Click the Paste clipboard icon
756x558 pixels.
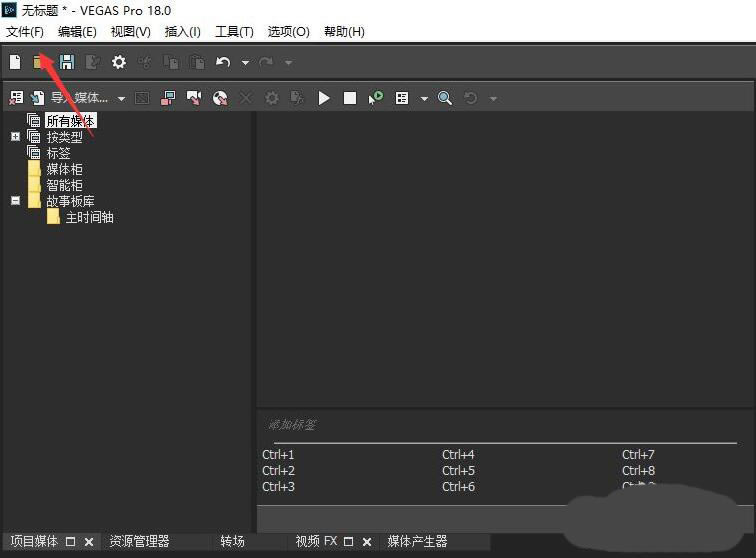(x=197, y=62)
